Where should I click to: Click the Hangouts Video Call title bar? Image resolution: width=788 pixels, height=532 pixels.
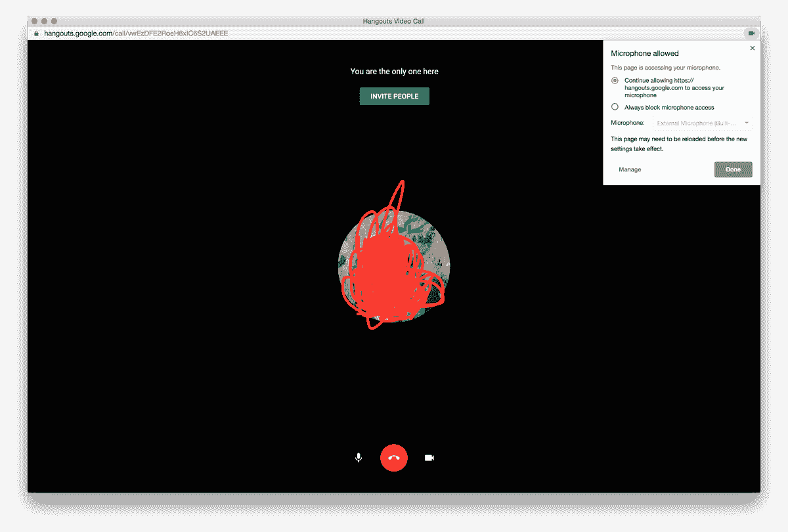click(x=394, y=20)
